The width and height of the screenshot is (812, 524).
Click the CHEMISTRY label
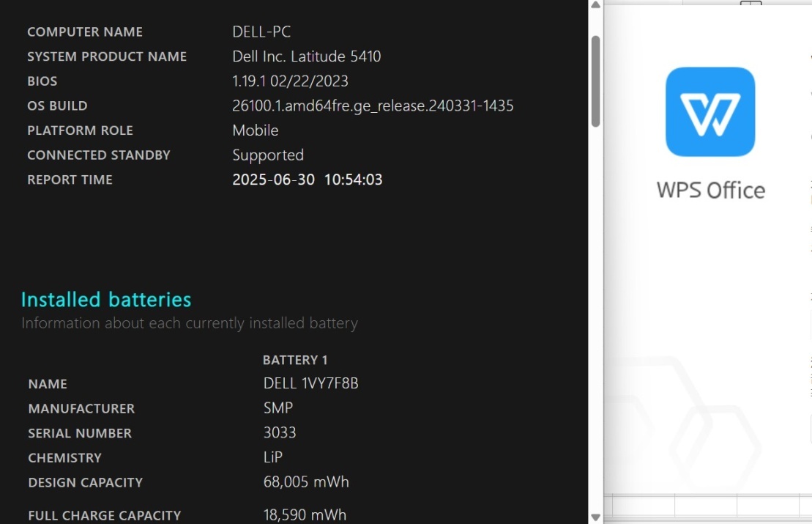pyautogui.click(x=64, y=457)
